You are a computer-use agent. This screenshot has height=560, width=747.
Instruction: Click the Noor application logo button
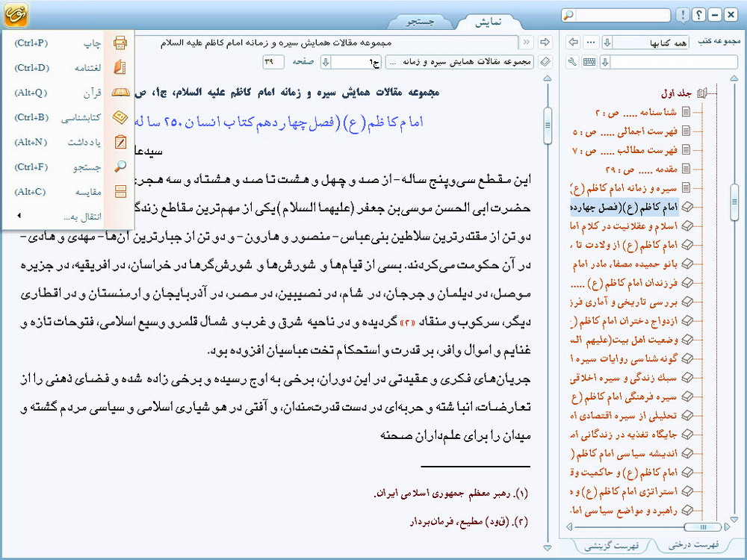click(x=15, y=15)
